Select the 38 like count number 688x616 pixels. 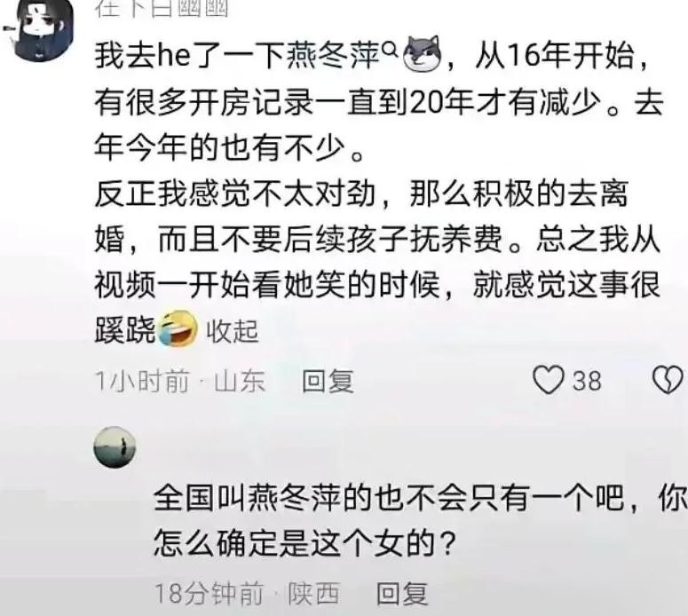pos(587,381)
